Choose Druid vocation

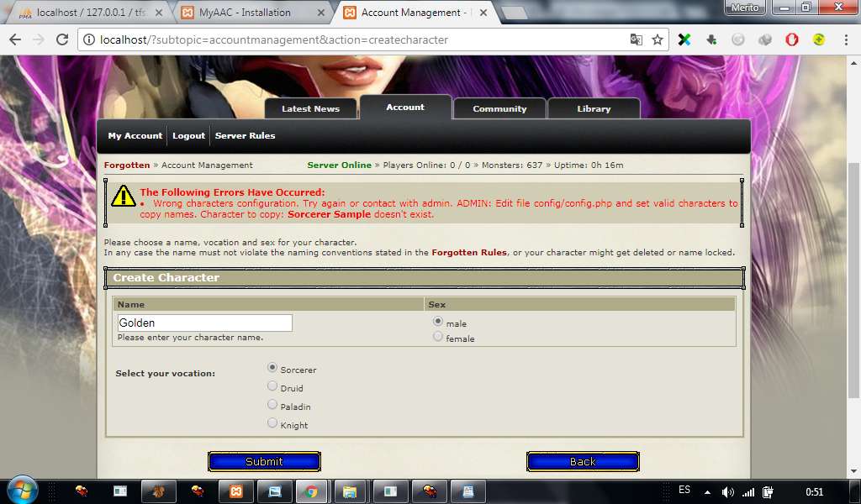[x=272, y=386]
